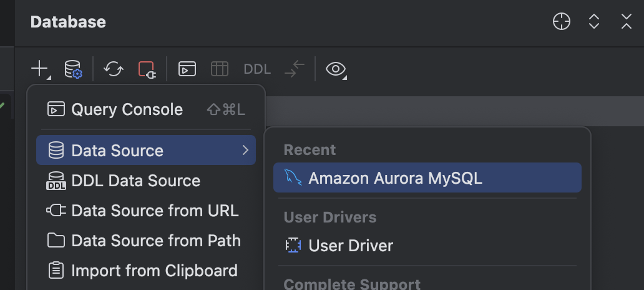
Task: Open the Data Source submenu item
Action: pos(146,150)
